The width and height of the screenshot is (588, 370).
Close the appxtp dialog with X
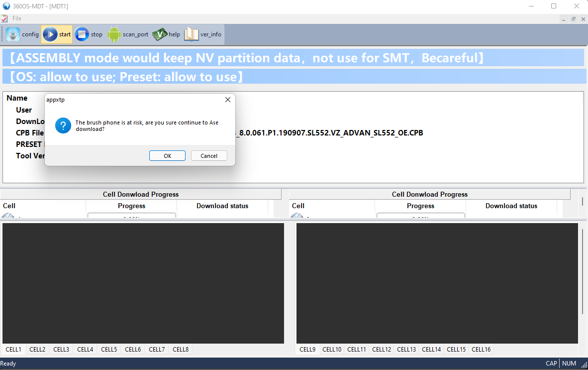pos(227,100)
